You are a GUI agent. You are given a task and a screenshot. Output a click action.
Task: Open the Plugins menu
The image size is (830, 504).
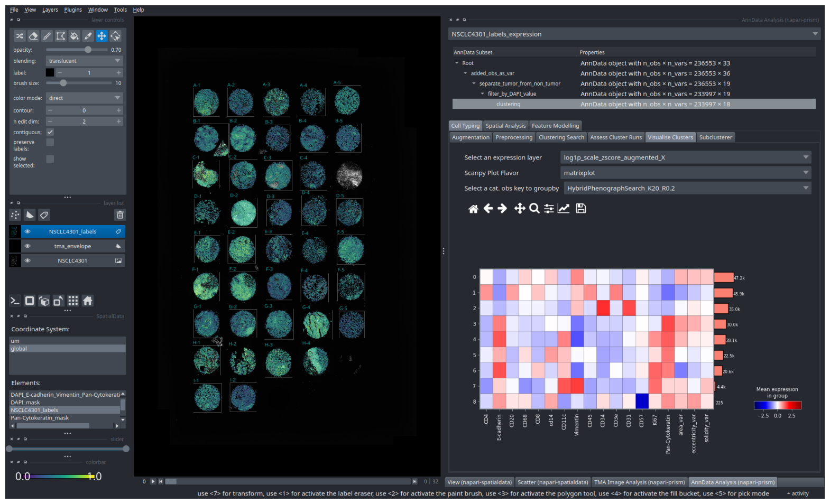coord(73,10)
